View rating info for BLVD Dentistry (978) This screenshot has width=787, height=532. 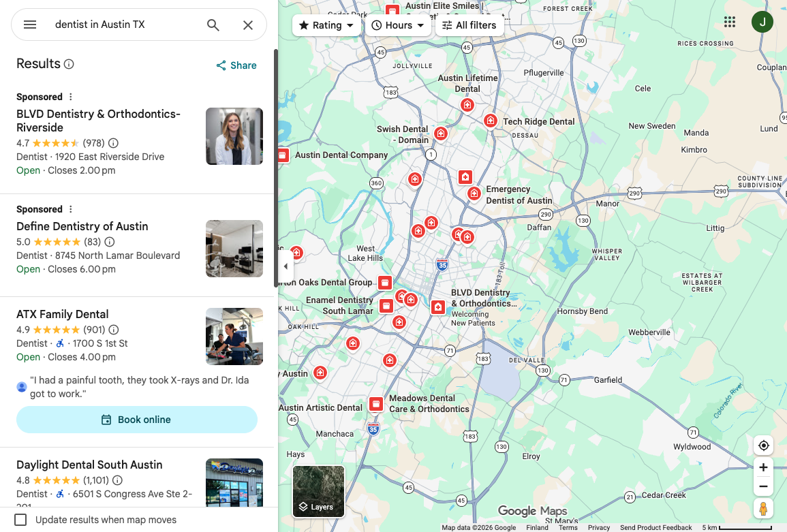click(113, 143)
